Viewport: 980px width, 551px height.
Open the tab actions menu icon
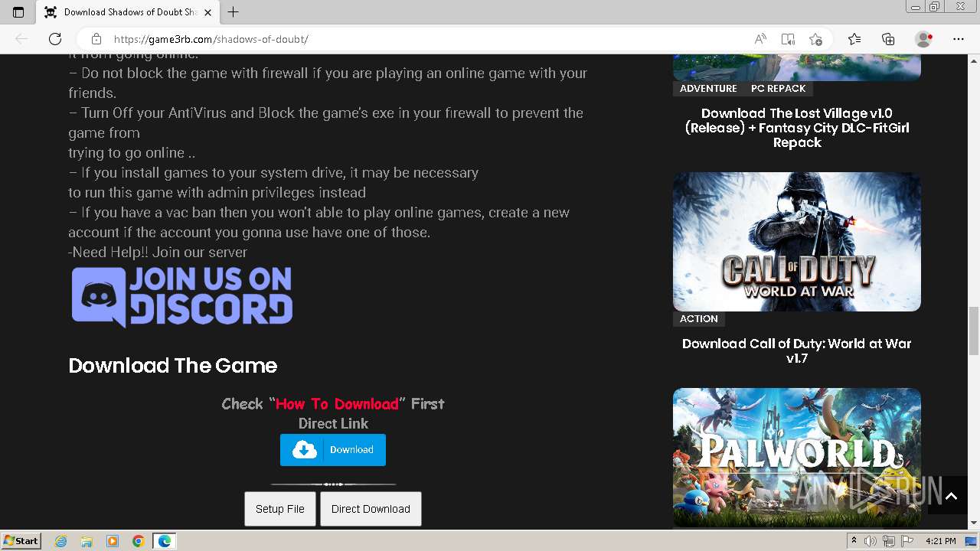click(18, 12)
